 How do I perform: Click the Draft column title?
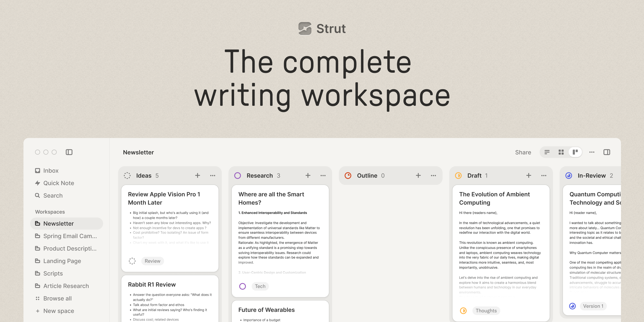pyautogui.click(x=474, y=175)
